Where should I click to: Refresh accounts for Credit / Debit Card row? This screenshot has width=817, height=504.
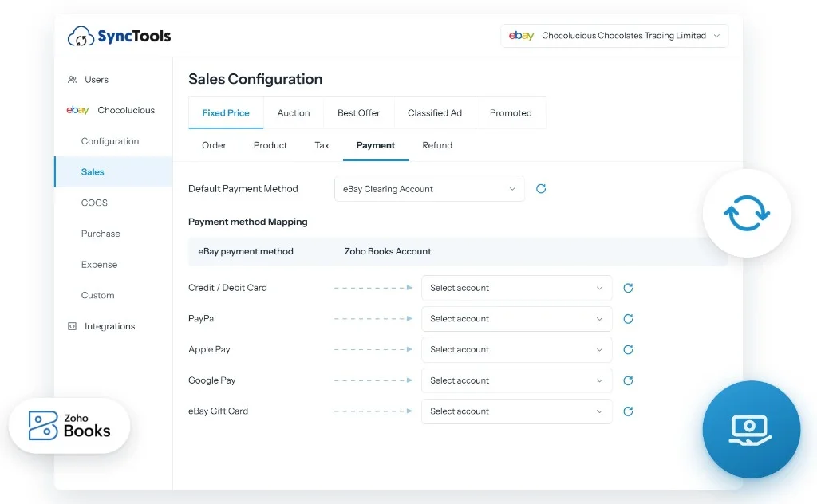click(x=628, y=288)
